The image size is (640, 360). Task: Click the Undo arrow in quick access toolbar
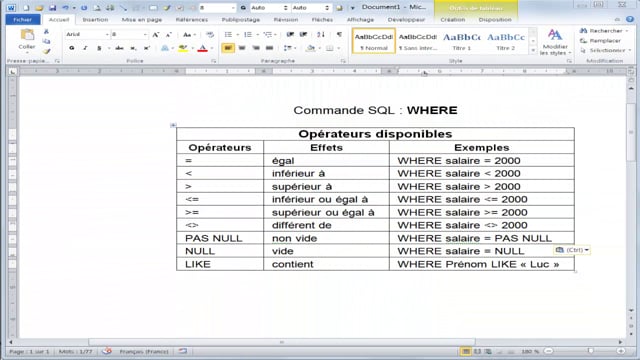click(65, 8)
